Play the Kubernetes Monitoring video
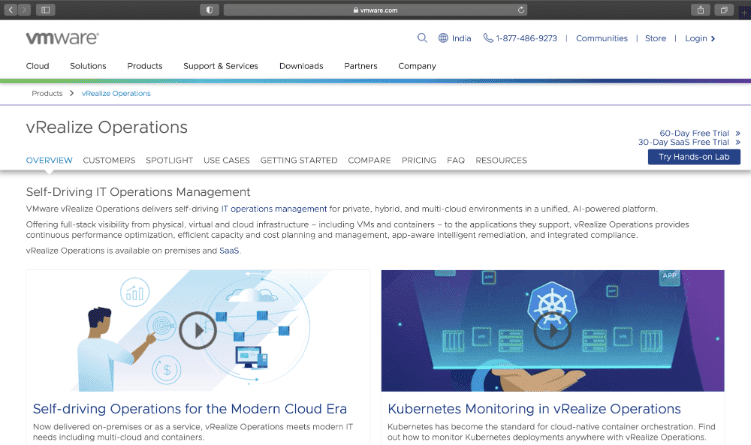Viewport: 751px width, 445px height. pos(552,330)
